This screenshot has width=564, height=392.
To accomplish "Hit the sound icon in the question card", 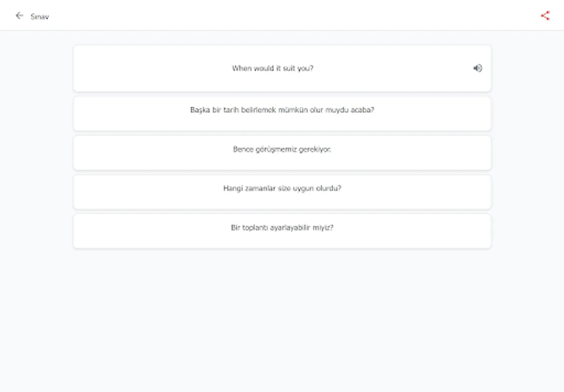I will 478,68.
